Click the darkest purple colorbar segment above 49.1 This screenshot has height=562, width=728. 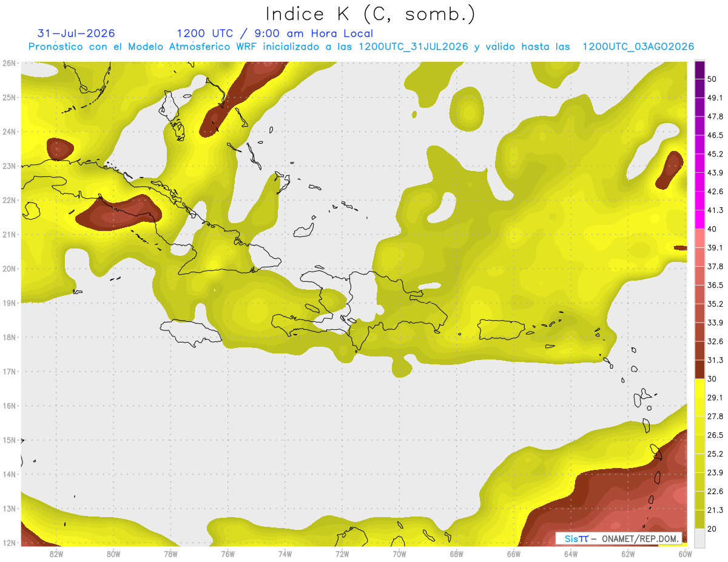[699, 70]
